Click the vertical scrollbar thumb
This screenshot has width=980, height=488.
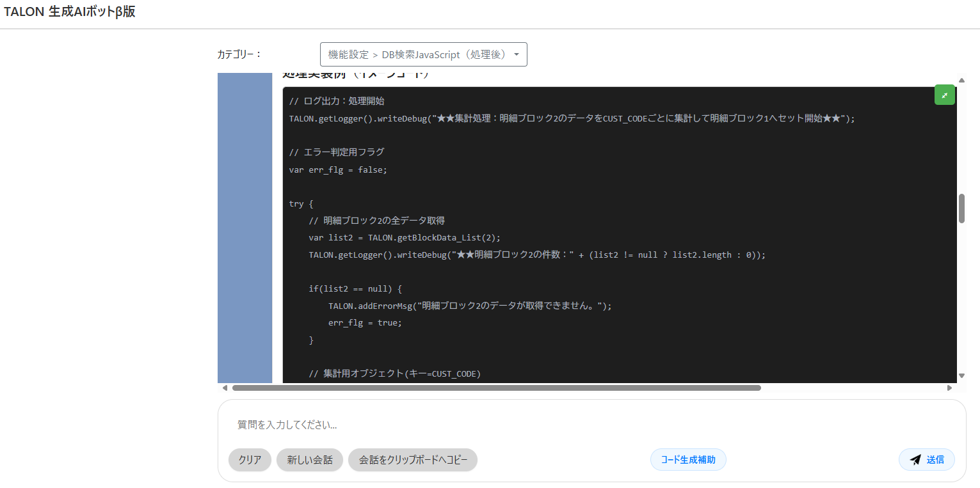961,209
